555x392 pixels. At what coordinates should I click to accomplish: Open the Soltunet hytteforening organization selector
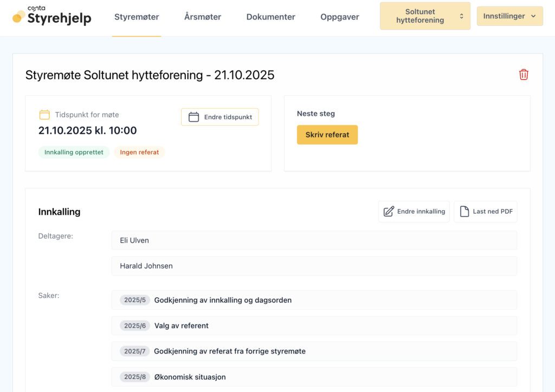pyautogui.click(x=425, y=16)
